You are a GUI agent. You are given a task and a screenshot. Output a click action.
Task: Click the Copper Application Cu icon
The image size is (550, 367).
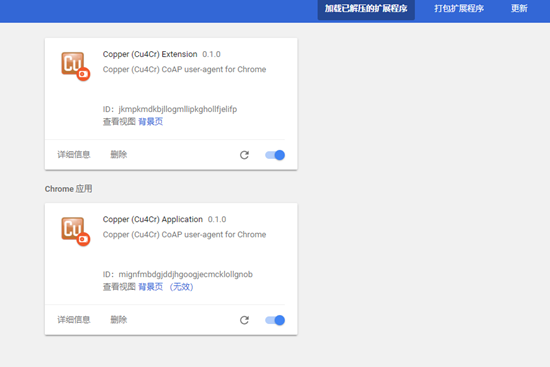(x=75, y=231)
